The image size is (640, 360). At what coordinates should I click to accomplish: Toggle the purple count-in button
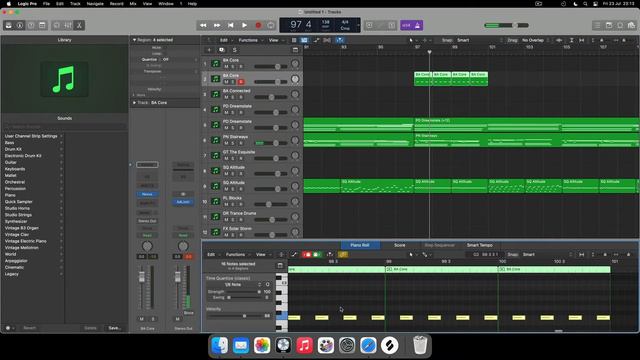click(406, 25)
